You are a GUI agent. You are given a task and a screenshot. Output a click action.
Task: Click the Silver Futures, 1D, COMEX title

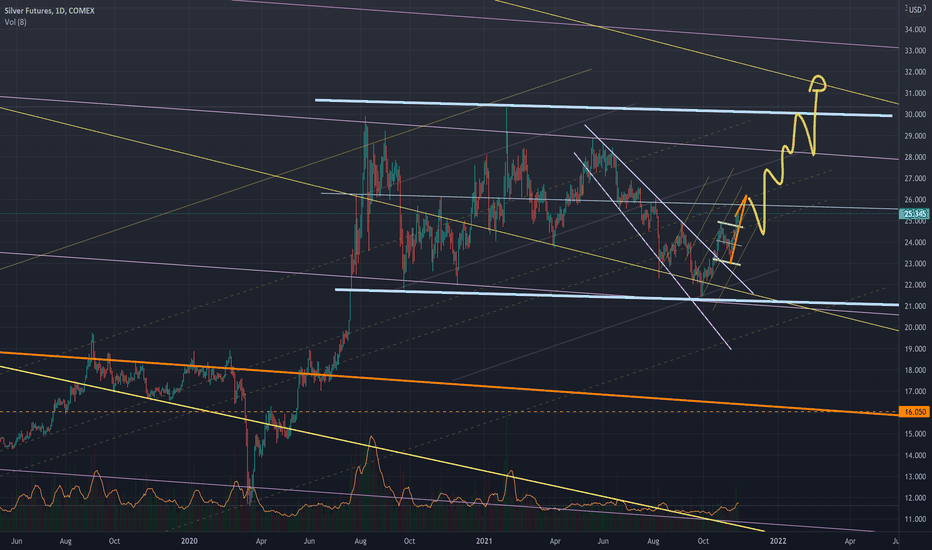[49, 11]
